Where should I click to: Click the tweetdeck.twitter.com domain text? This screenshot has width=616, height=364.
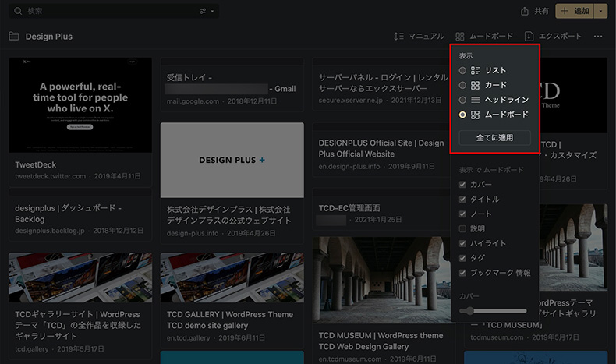click(x=50, y=176)
